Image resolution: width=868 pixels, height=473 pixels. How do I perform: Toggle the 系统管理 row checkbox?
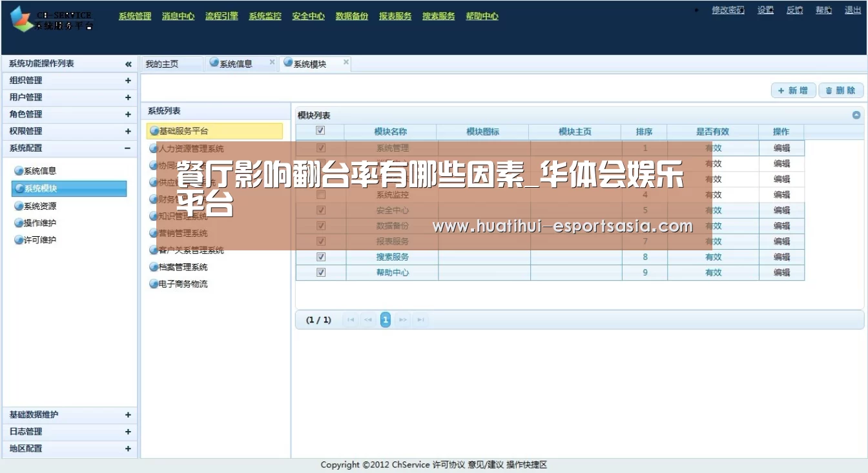coord(321,148)
